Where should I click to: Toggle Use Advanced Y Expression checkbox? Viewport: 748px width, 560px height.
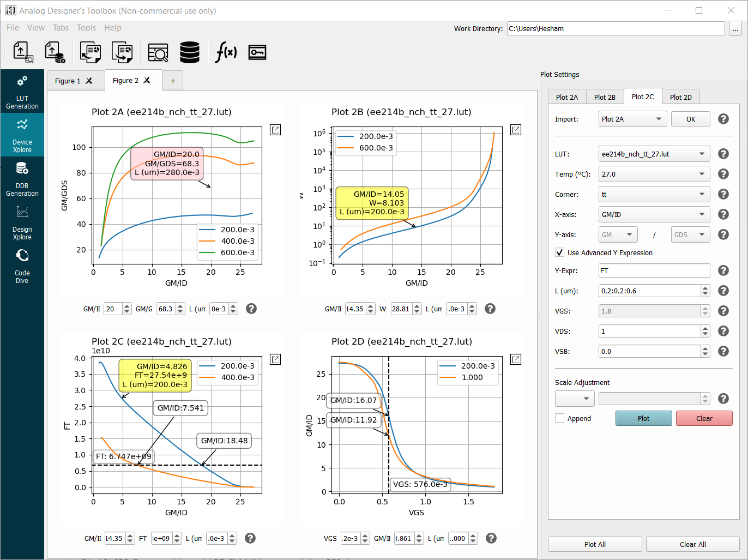pos(559,252)
